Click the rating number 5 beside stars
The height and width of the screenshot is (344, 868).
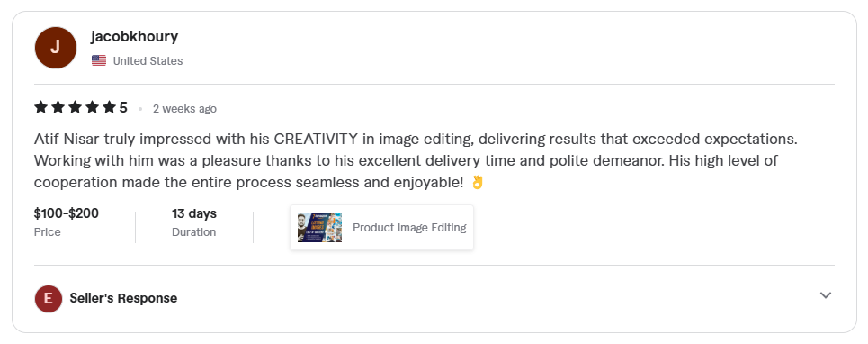click(x=123, y=107)
